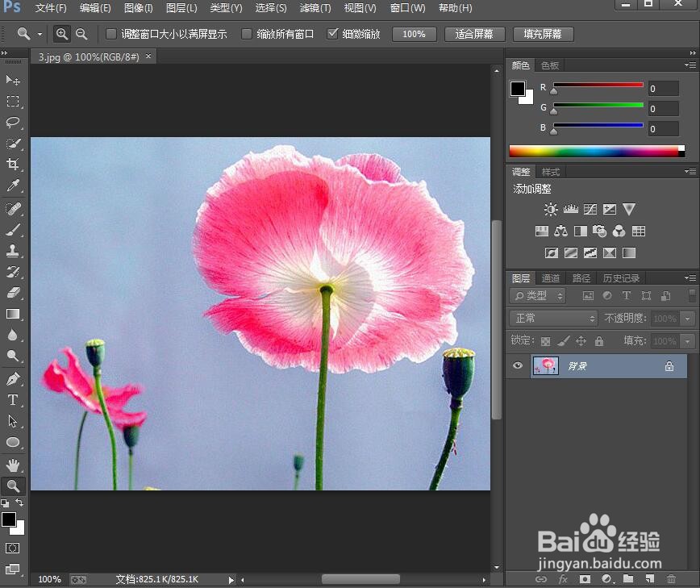
Task: Select the Quick Selection tool
Action: tap(13, 144)
